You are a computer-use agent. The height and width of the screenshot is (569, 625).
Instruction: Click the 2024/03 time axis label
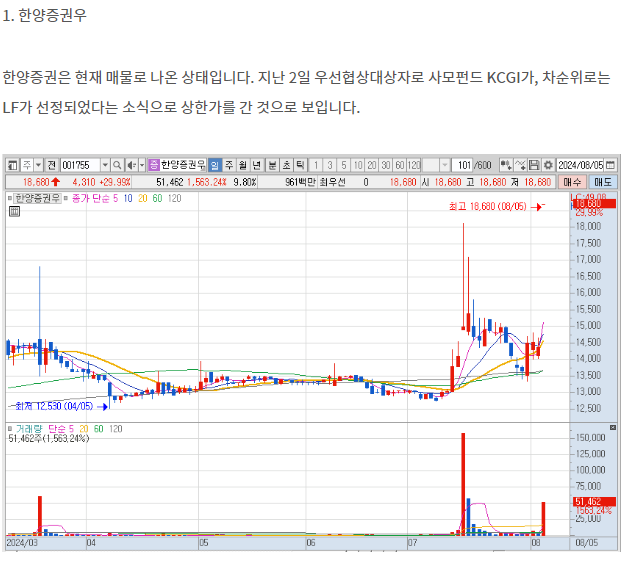[22, 543]
